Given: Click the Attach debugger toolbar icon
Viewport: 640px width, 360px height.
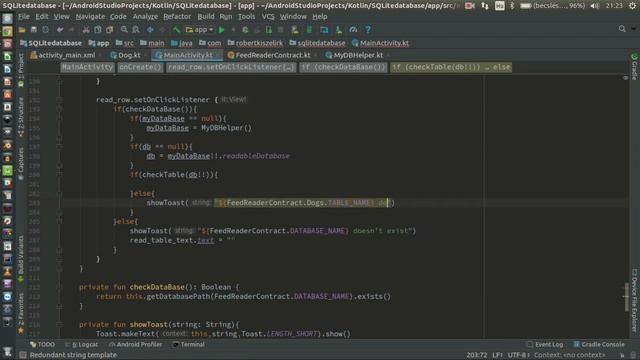Looking at the screenshot, I should pos(269,30).
